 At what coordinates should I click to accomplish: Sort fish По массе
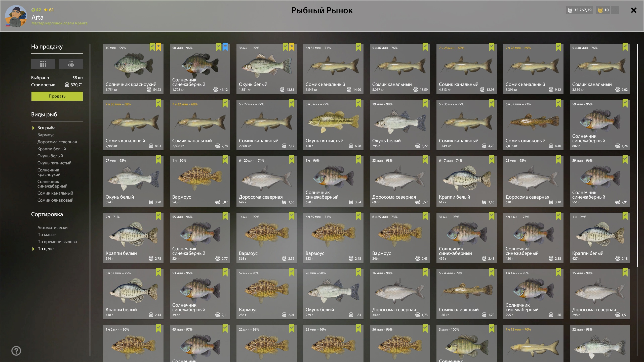tap(47, 235)
